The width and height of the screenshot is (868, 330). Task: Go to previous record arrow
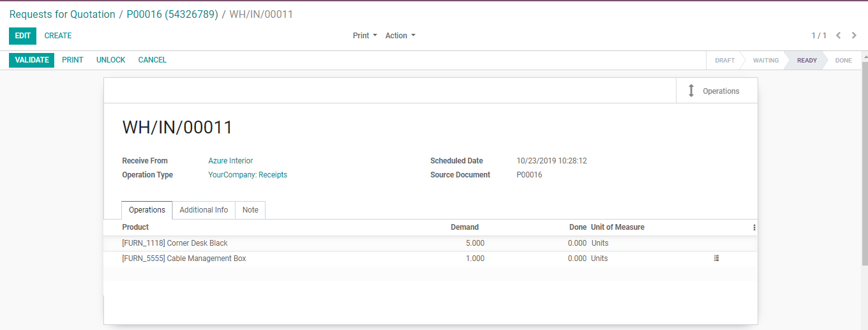pyautogui.click(x=839, y=36)
